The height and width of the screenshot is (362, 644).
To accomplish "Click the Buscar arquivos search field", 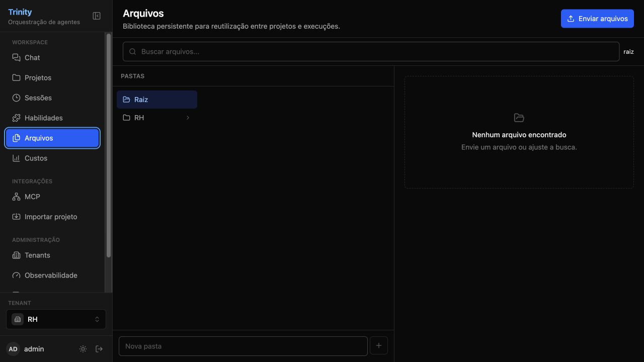I will tap(371, 51).
